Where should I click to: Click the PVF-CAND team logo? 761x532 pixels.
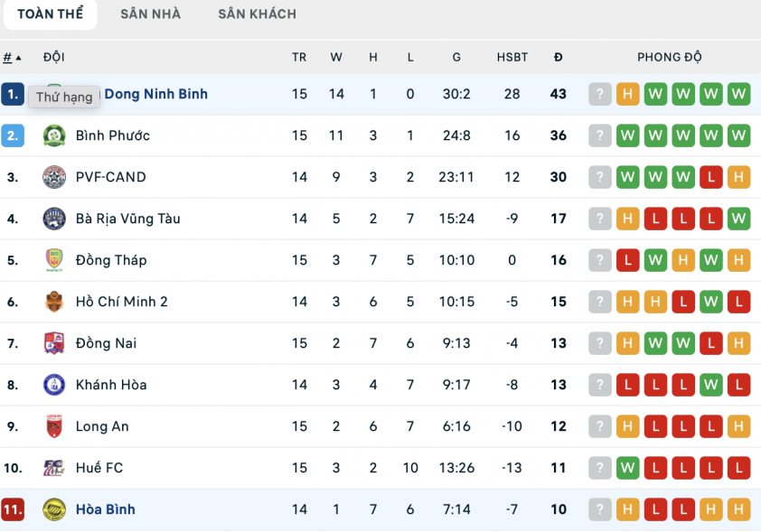[x=54, y=177]
